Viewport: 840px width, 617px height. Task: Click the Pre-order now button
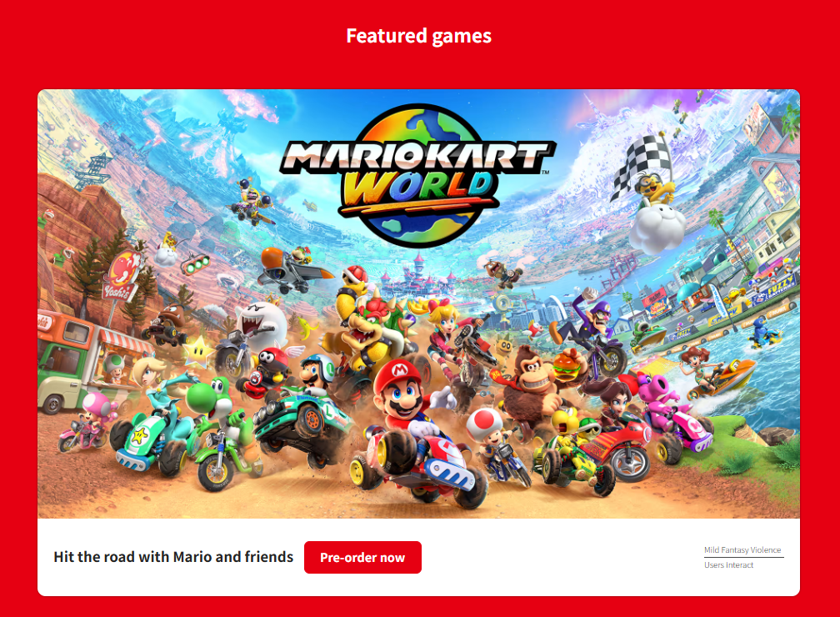(x=362, y=557)
